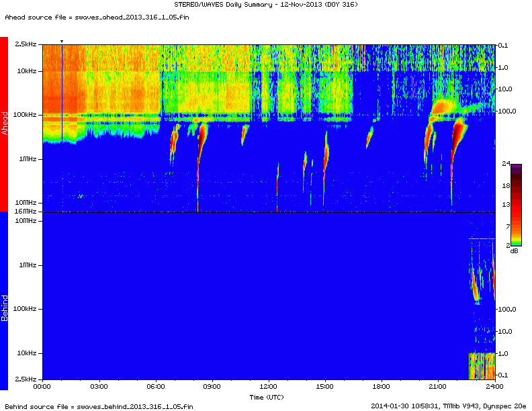The height and width of the screenshot is (411, 532).
Task: Click the 12:00 time axis label
Action: (x=268, y=387)
